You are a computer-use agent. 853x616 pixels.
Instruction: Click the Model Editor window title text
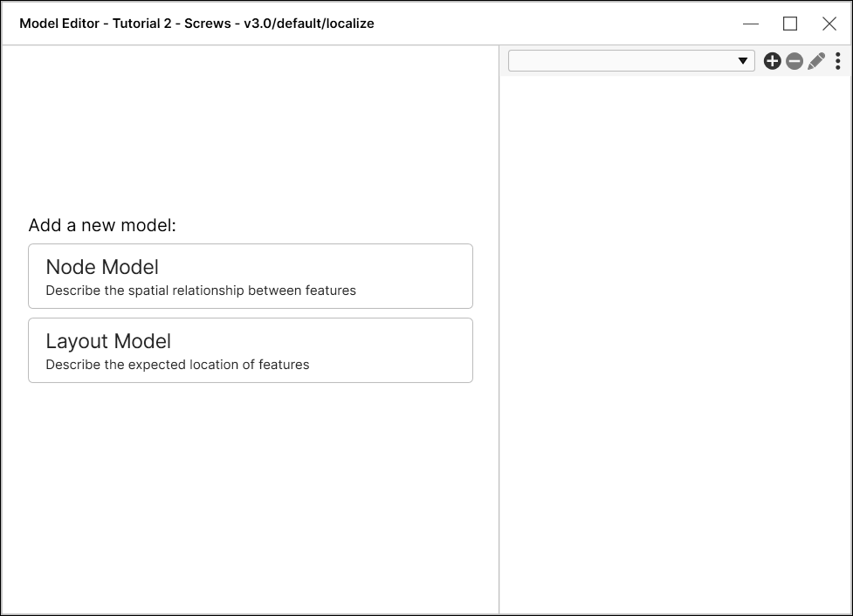tap(196, 24)
